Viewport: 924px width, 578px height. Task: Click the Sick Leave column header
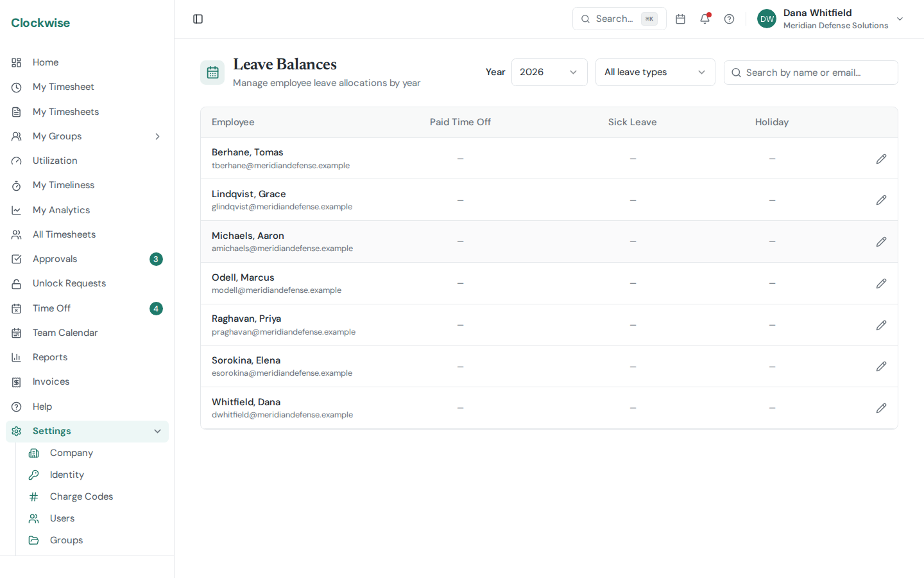(632, 122)
